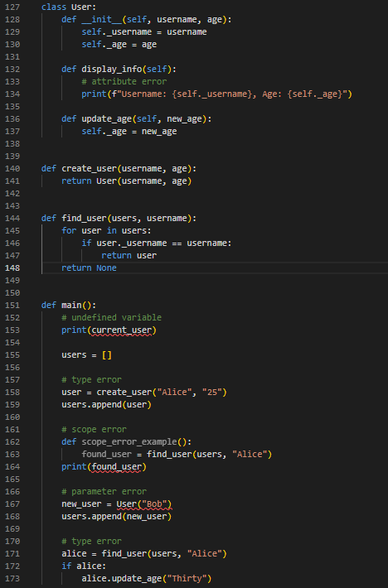This screenshot has width=388, height=588.
Task: Click the create_user function name
Action: pos(89,169)
